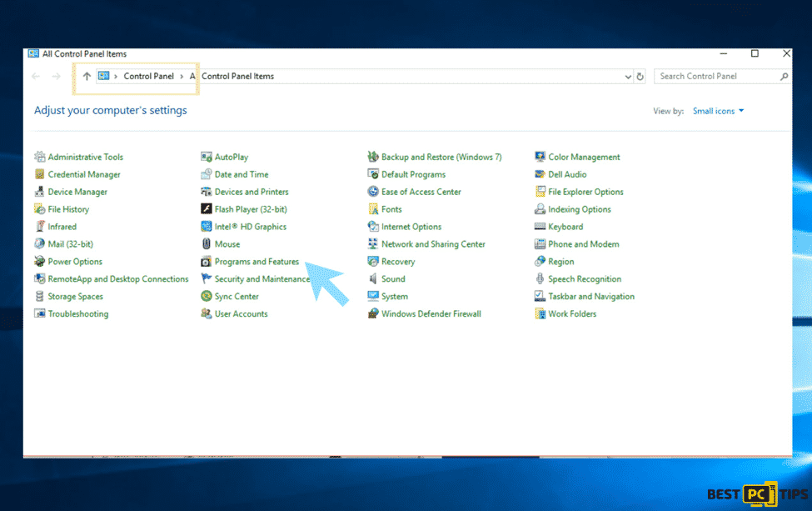Screen dimensions: 812x511
Task: Open the Taskbar and Navigation link
Action: point(591,297)
